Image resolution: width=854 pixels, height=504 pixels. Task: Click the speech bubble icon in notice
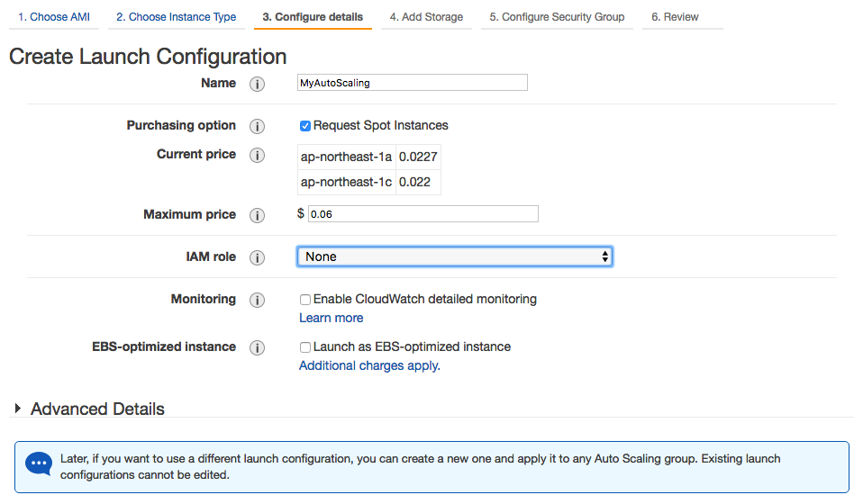tap(39, 463)
